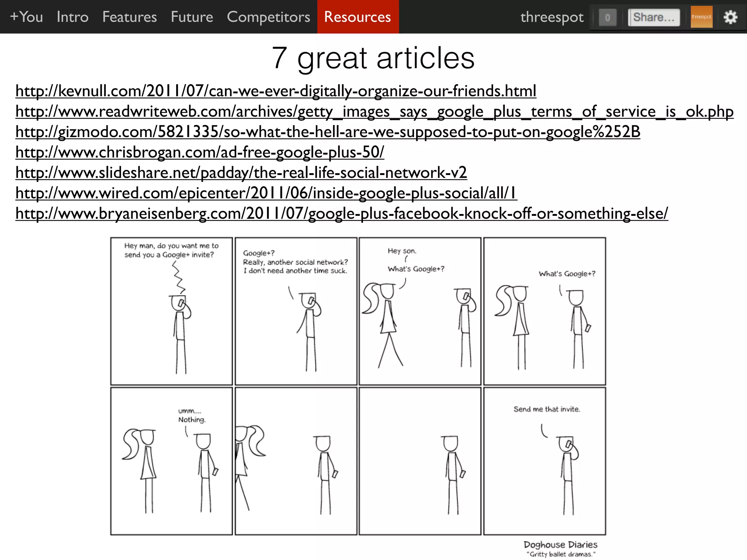Click comic panel 'umm.... Nothing.'

pyautogui.click(x=171, y=461)
